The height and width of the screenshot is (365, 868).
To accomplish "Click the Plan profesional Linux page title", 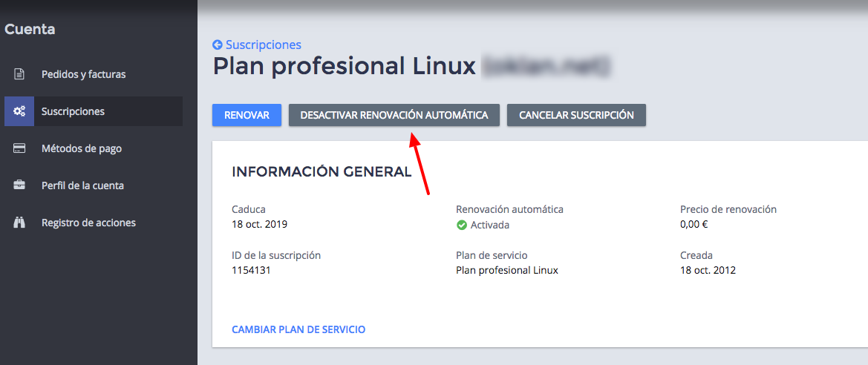I will click(x=345, y=66).
